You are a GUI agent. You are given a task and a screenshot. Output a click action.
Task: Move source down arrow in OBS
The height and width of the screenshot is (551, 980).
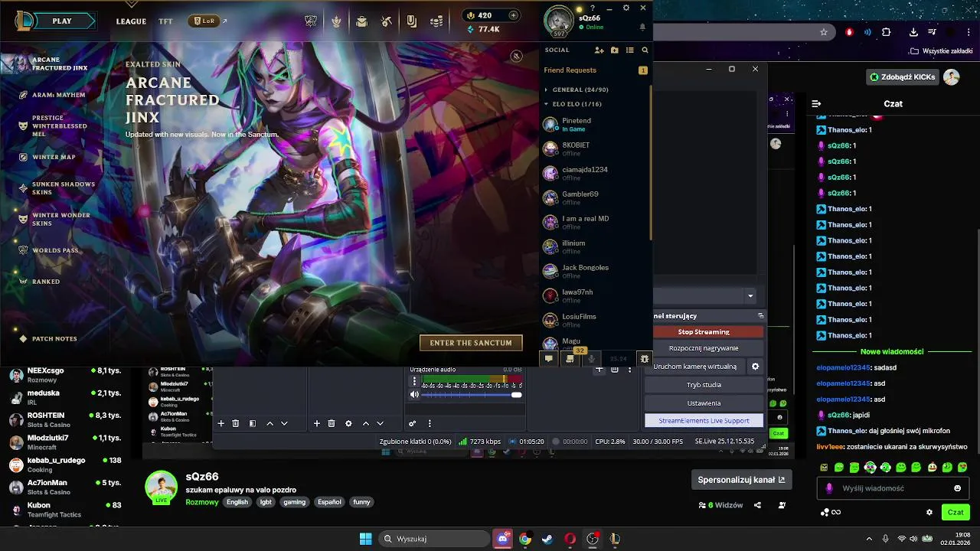click(380, 423)
